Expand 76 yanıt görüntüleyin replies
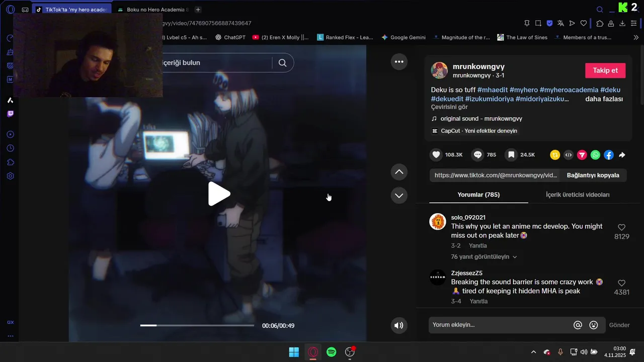 [x=484, y=257]
